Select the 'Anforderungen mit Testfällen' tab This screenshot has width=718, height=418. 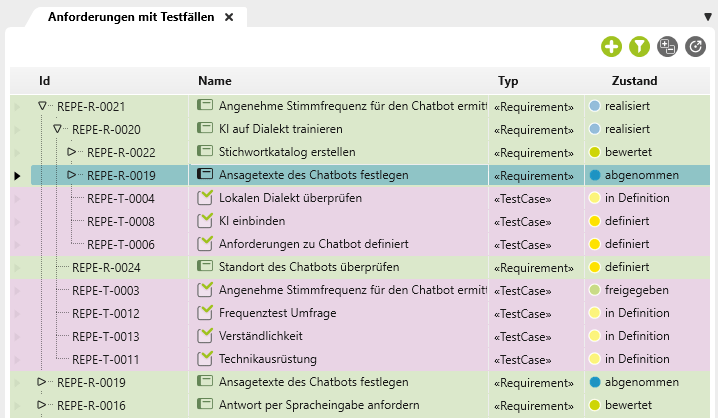coord(130,17)
